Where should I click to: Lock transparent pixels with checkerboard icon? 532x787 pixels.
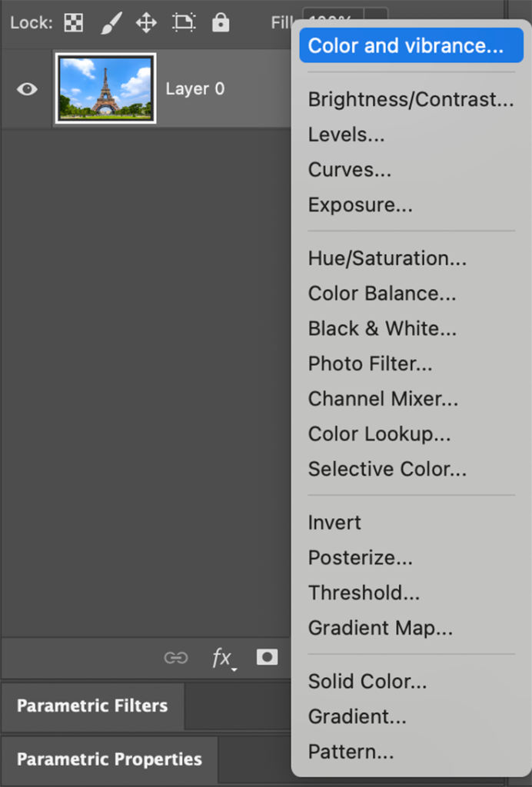point(73,23)
